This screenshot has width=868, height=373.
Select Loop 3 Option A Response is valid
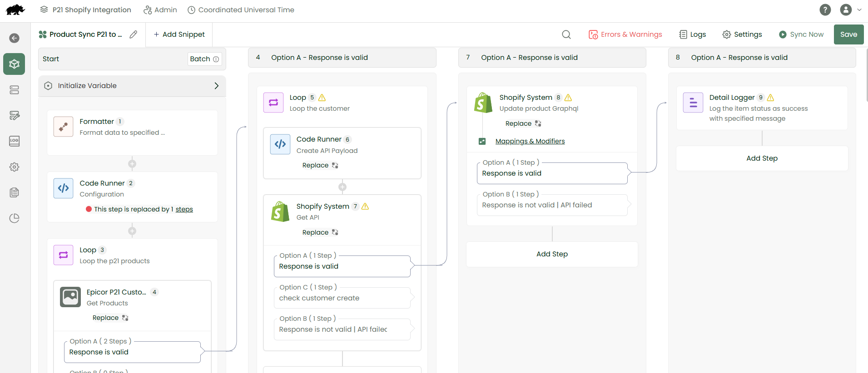(132, 352)
